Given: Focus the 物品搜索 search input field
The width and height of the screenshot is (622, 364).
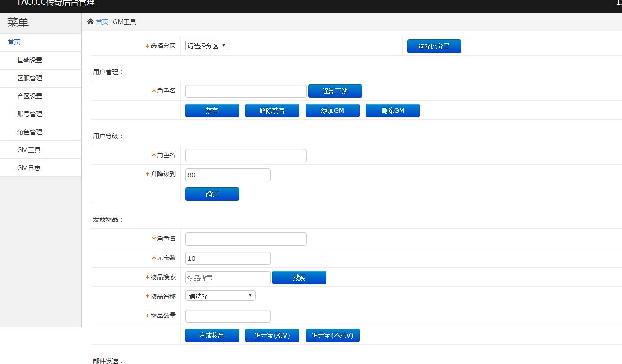Looking at the screenshot, I should pyautogui.click(x=227, y=278).
